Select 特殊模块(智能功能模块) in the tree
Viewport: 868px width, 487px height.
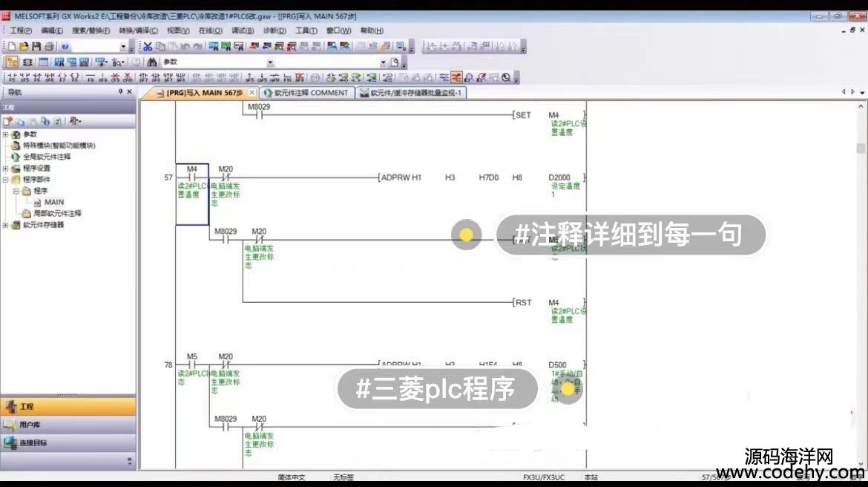pos(59,146)
